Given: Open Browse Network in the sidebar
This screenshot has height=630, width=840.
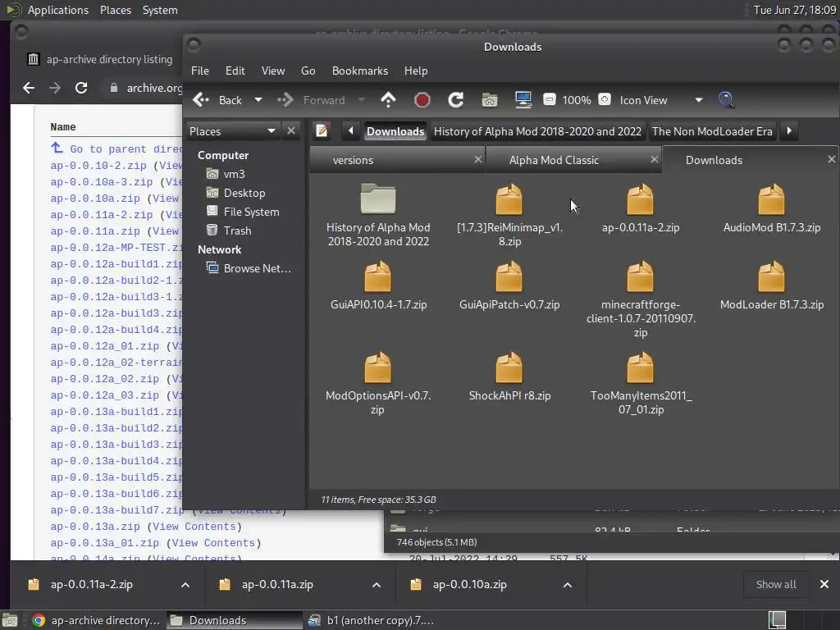Looking at the screenshot, I should (x=249, y=268).
